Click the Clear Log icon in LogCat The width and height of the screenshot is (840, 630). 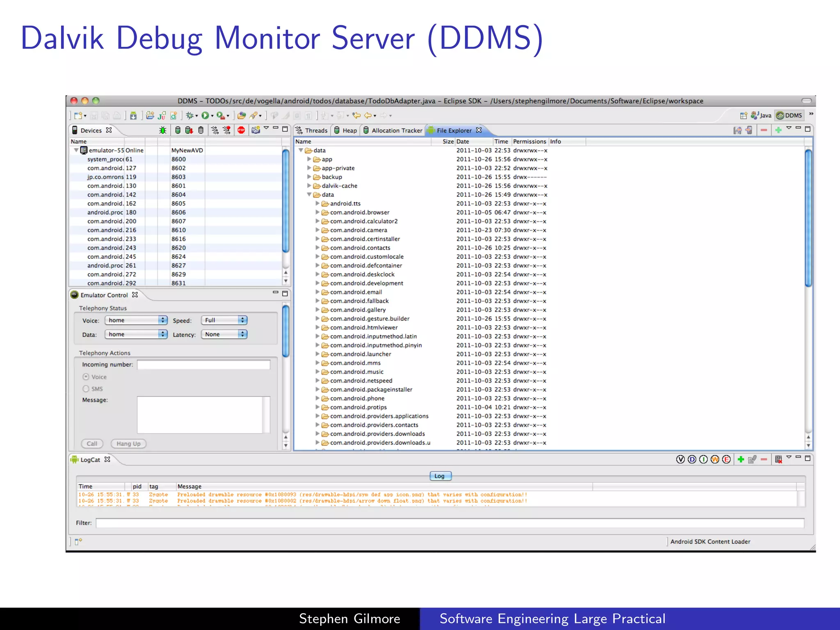pyautogui.click(x=778, y=459)
